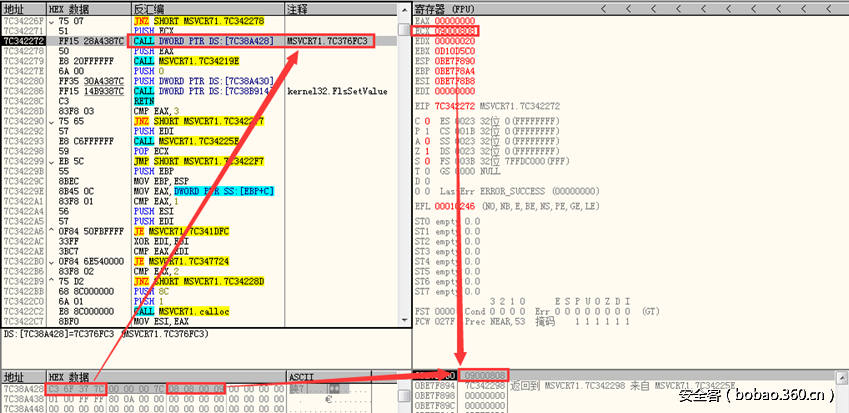Select the ESI register value 0BE7F8B8
This screenshot has height=413, width=849.
pos(456,81)
